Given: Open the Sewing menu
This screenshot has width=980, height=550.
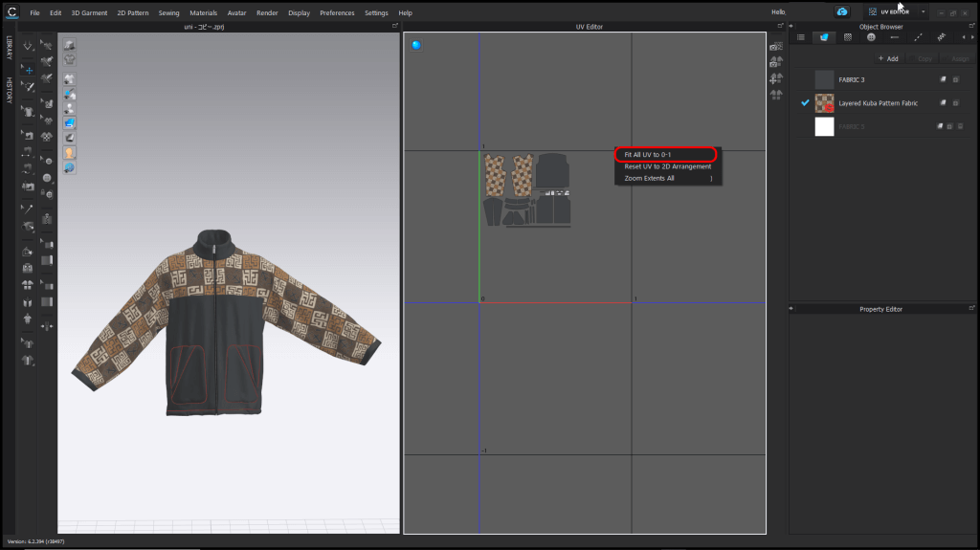Looking at the screenshot, I should click(168, 12).
